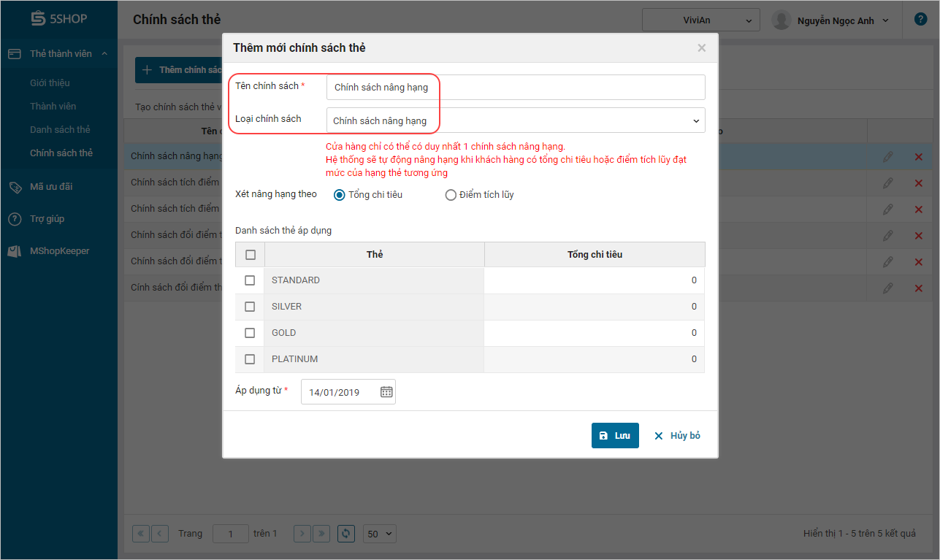The width and height of the screenshot is (940, 560).
Task: Click the Trợ giúp question icon
Action: click(15, 219)
